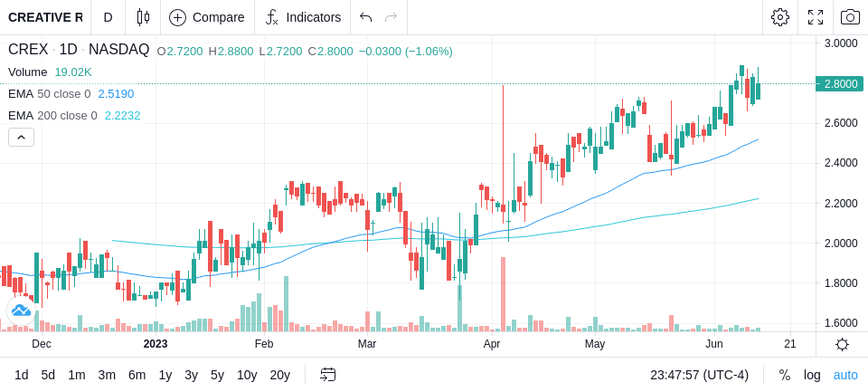Screen dimensions: 868x392
Task: Click the CREATIVE R symbol search field
Action: [45, 17]
